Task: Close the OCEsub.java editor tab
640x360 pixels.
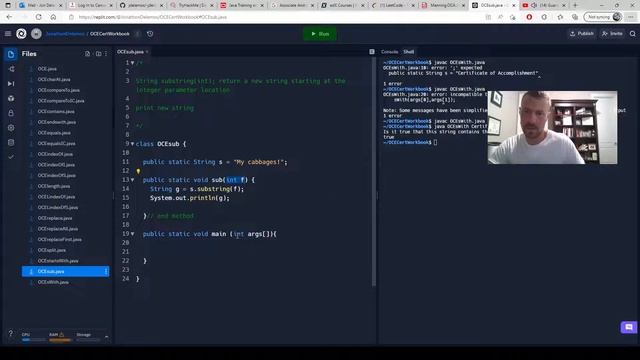Action: (147, 52)
